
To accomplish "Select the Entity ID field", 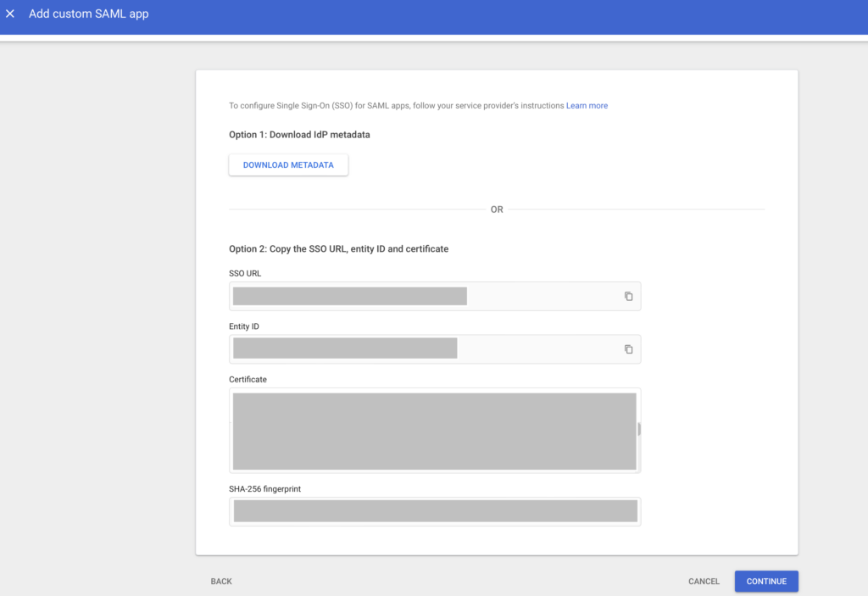I will (381, 348).
